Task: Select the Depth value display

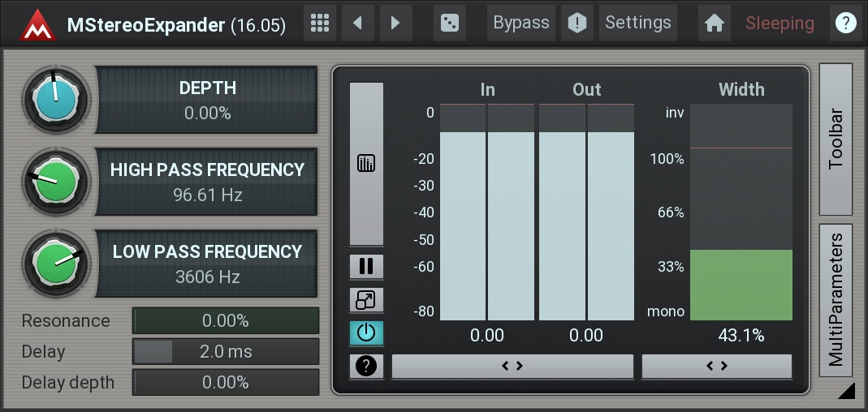Action: pyautogui.click(x=207, y=100)
